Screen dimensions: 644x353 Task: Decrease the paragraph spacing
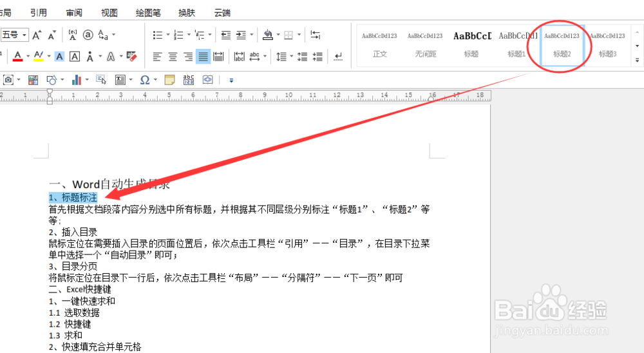tap(317, 56)
